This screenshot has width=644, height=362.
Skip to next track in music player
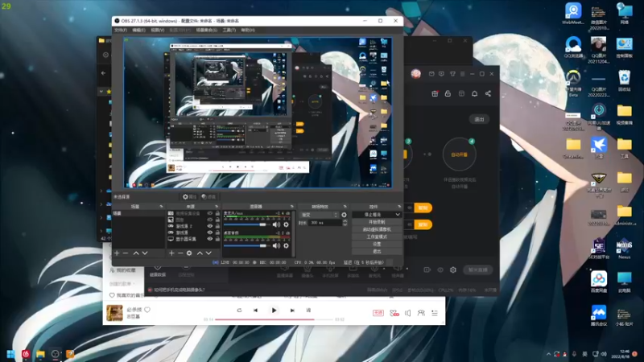[x=292, y=311]
